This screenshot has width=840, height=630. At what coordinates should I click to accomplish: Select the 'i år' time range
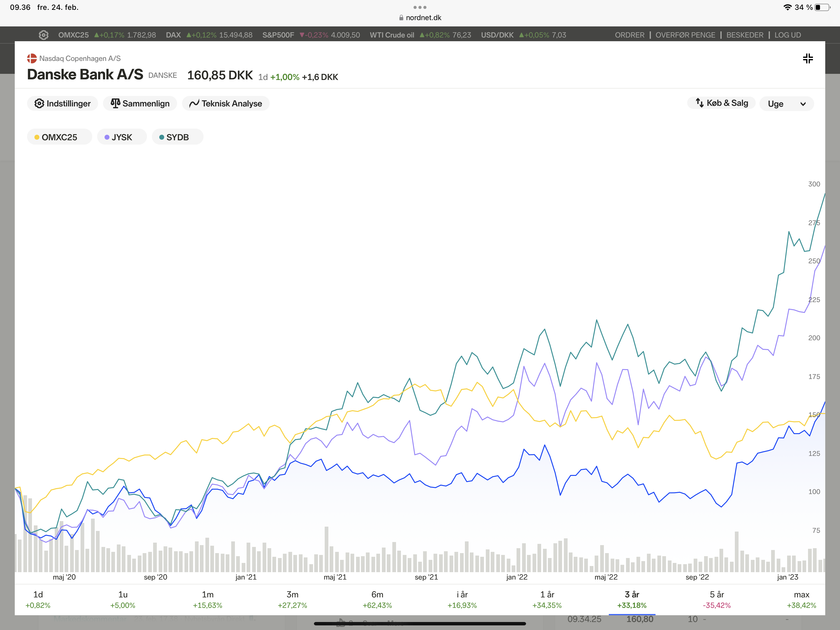(462, 600)
